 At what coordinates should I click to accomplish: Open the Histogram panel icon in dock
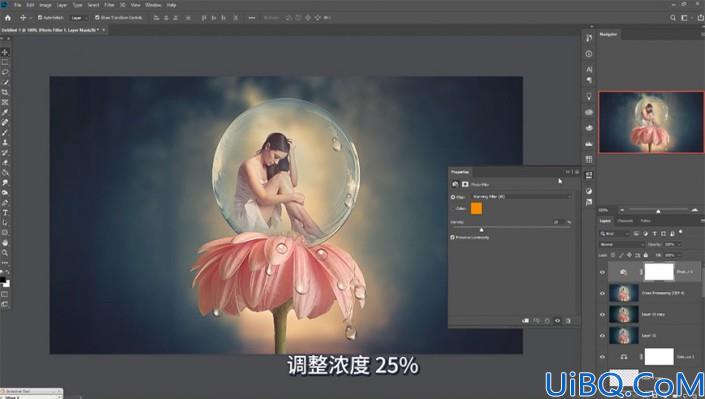(x=589, y=144)
